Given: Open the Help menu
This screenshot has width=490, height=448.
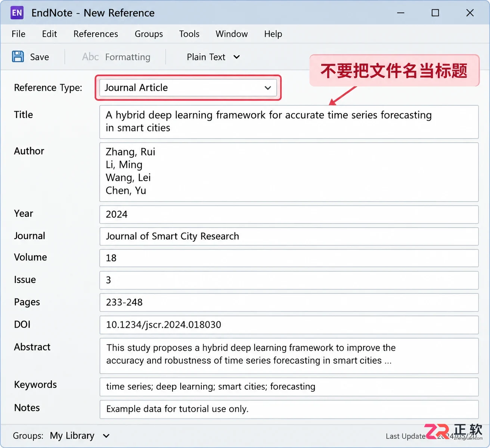Looking at the screenshot, I should [273, 34].
